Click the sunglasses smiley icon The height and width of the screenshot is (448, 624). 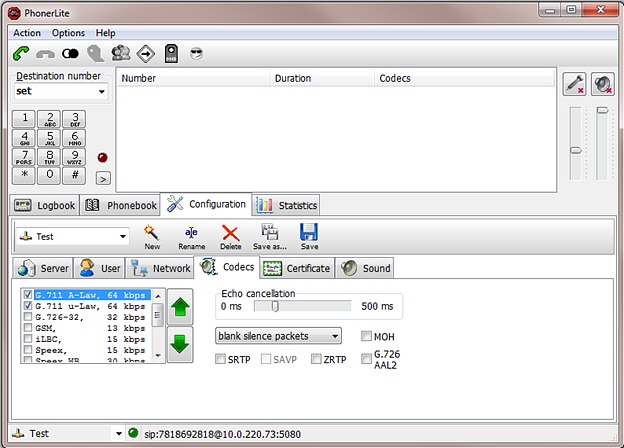196,53
